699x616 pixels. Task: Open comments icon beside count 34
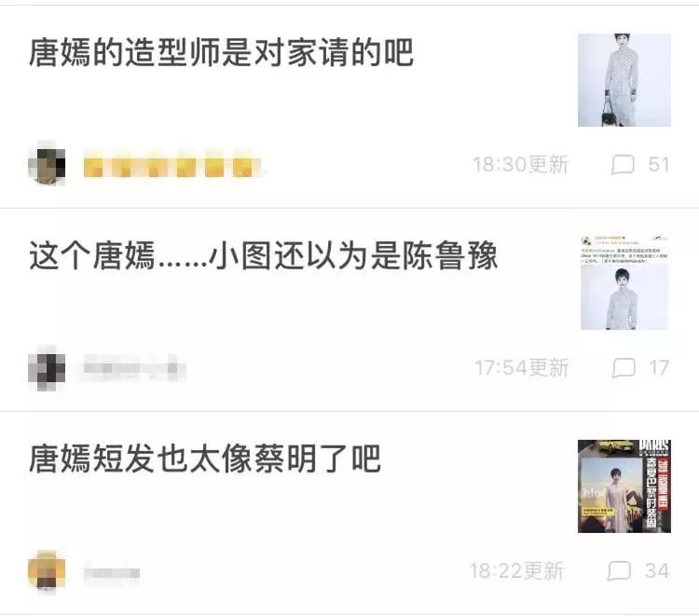[619, 571]
